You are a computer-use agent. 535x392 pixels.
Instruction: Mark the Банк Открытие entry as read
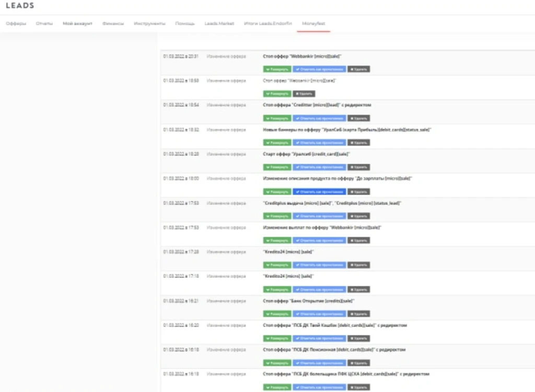click(x=319, y=314)
